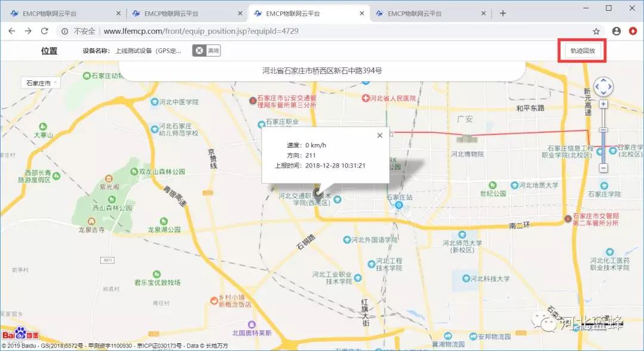644x351 pixels.
Task: Click the 不安全 site info icon
Action: click(65, 31)
